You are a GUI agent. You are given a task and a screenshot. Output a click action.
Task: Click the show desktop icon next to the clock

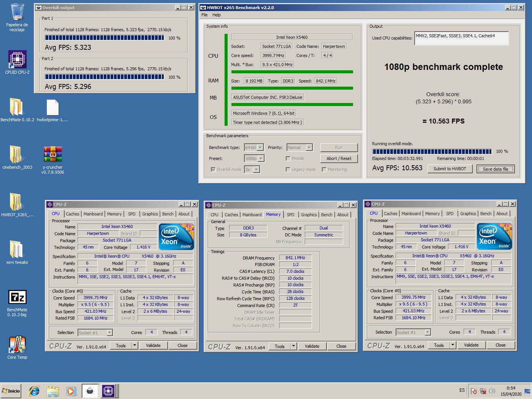[527, 391]
